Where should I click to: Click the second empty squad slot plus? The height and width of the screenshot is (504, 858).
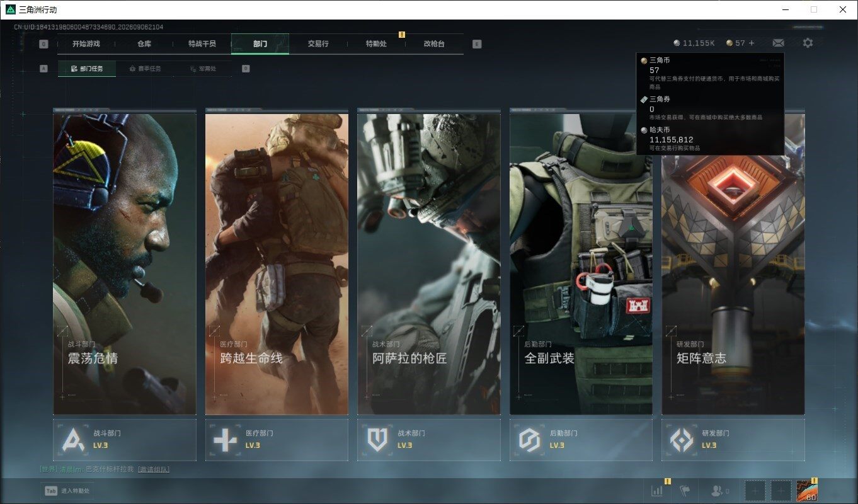781,491
